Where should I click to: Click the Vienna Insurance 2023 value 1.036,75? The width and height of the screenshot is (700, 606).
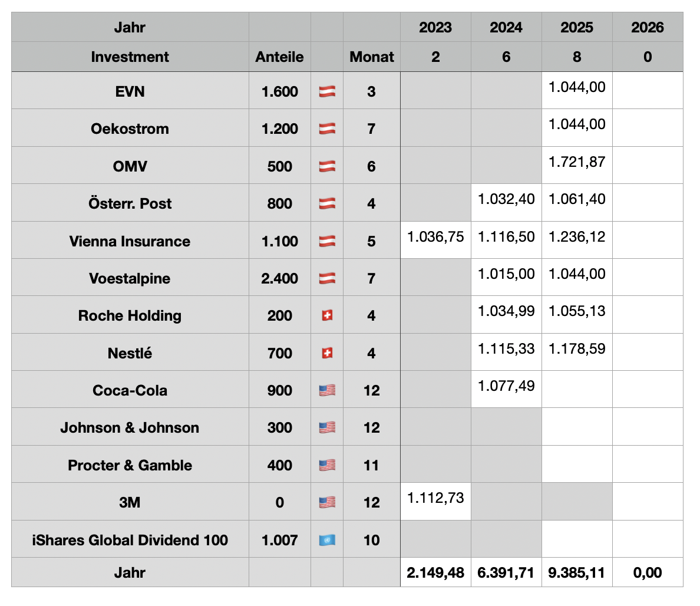435,237
